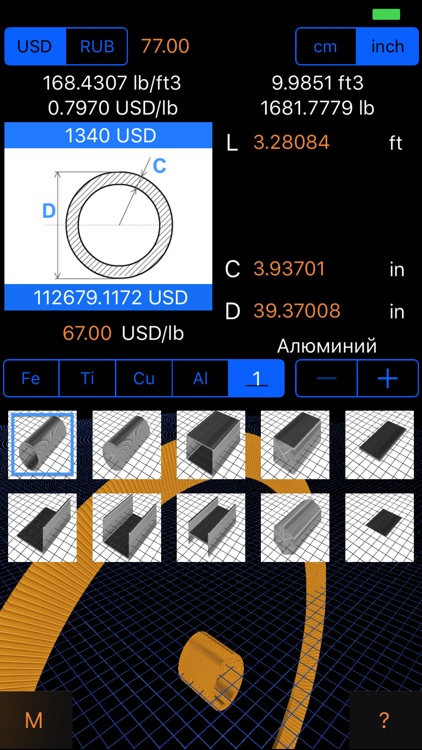Tap the 0.7970 USD/lb value
Image resolution: width=422 pixels, height=750 pixels.
[x=112, y=108]
